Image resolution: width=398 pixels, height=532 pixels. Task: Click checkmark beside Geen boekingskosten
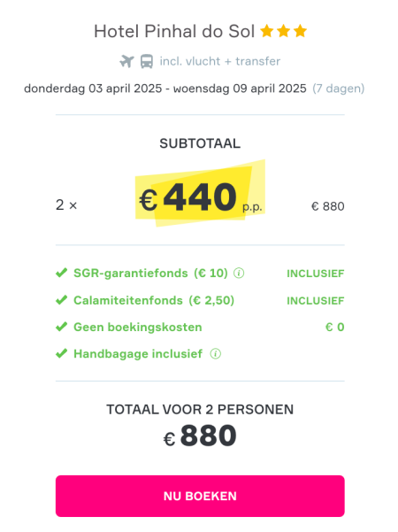point(61,327)
